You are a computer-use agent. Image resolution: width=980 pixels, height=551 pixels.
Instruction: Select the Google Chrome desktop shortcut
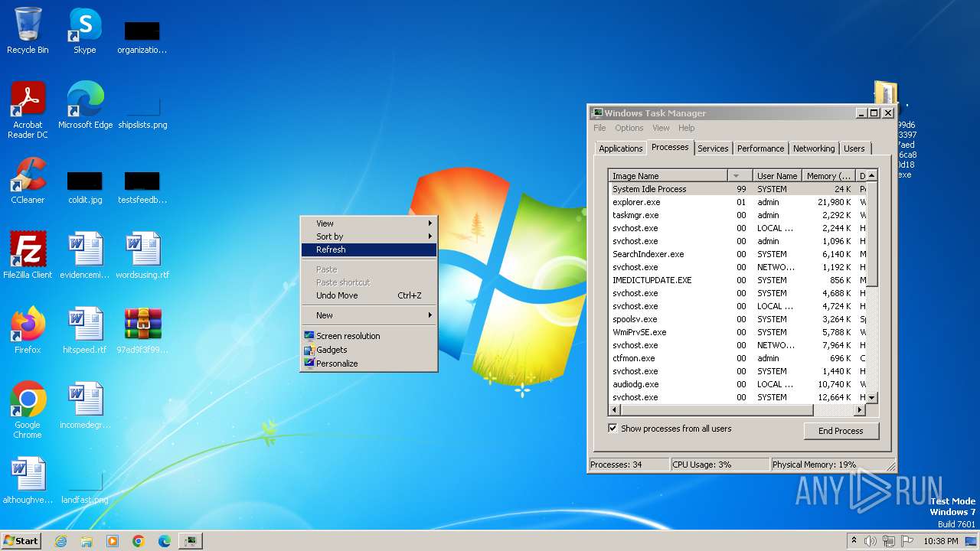tap(28, 410)
